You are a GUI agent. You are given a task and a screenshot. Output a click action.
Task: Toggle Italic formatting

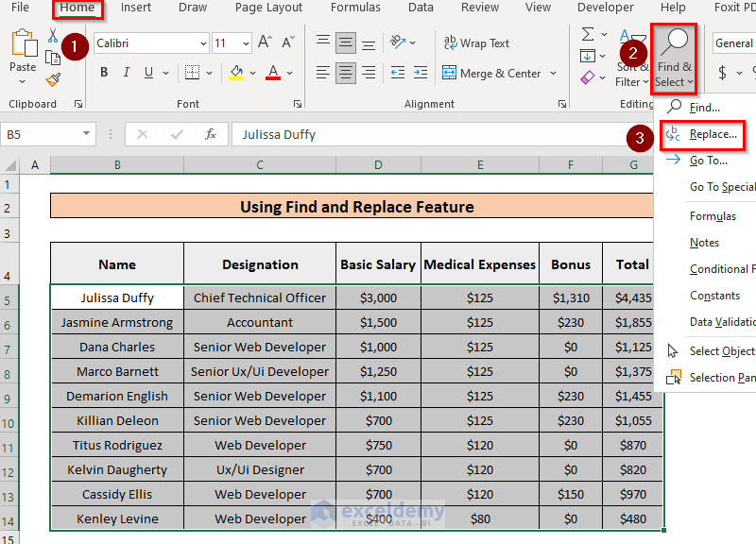[x=129, y=73]
